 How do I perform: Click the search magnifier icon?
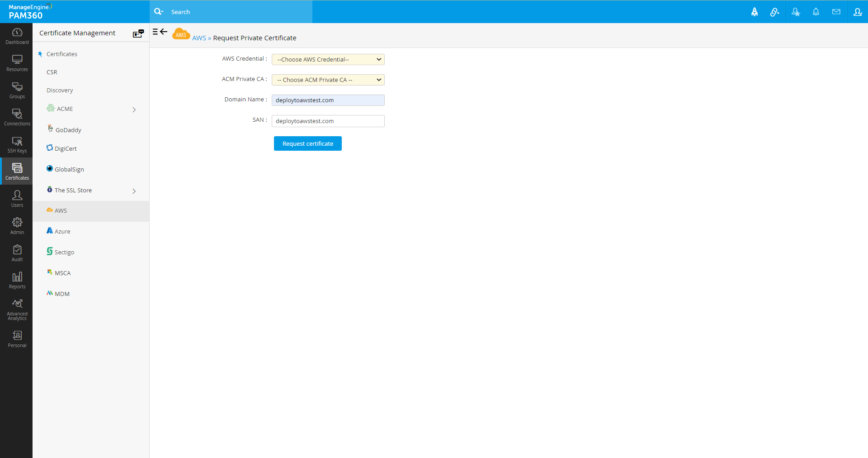coord(158,12)
